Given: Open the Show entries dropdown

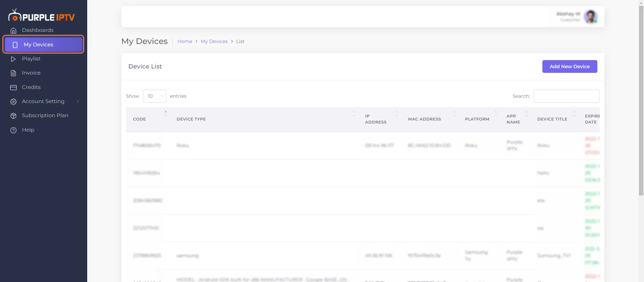Looking at the screenshot, I should click(x=155, y=96).
